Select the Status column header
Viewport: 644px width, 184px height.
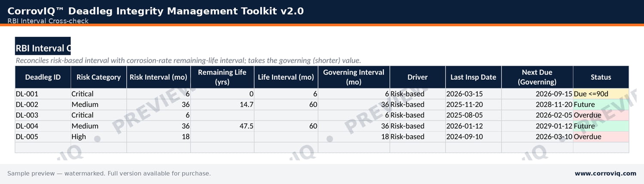(601, 77)
